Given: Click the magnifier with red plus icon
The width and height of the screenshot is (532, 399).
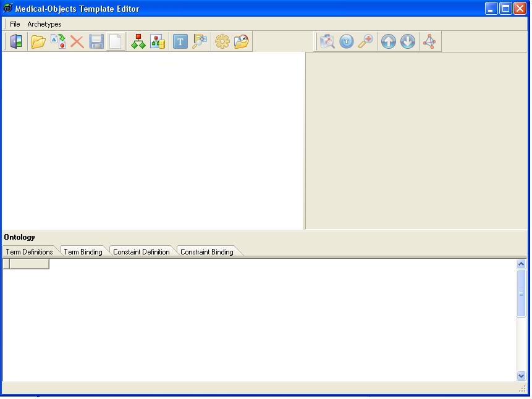Looking at the screenshot, I should coord(366,42).
